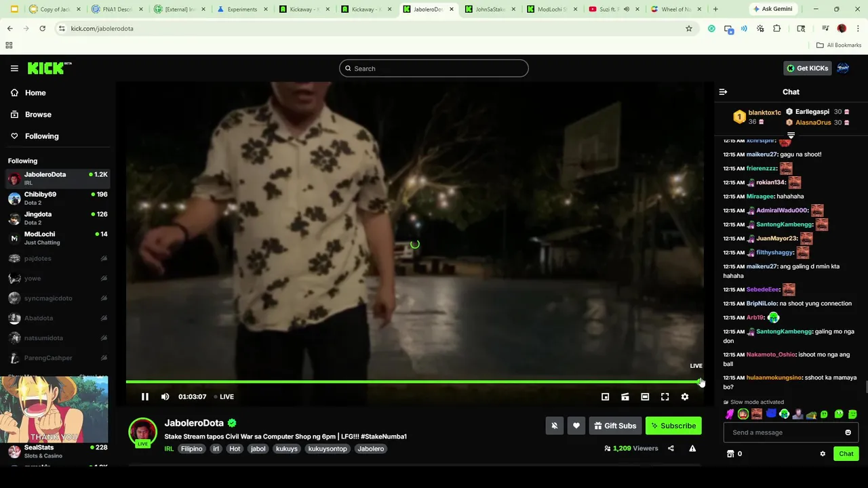Insert the laughing man face emote
Viewport: 868px width, 488px height.
757,414
